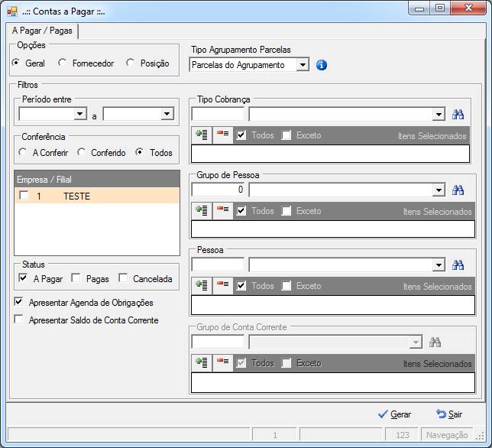The height and width of the screenshot is (448, 492).
Task: Add item to Grupo de Pessoa list
Action: [x=202, y=210]
